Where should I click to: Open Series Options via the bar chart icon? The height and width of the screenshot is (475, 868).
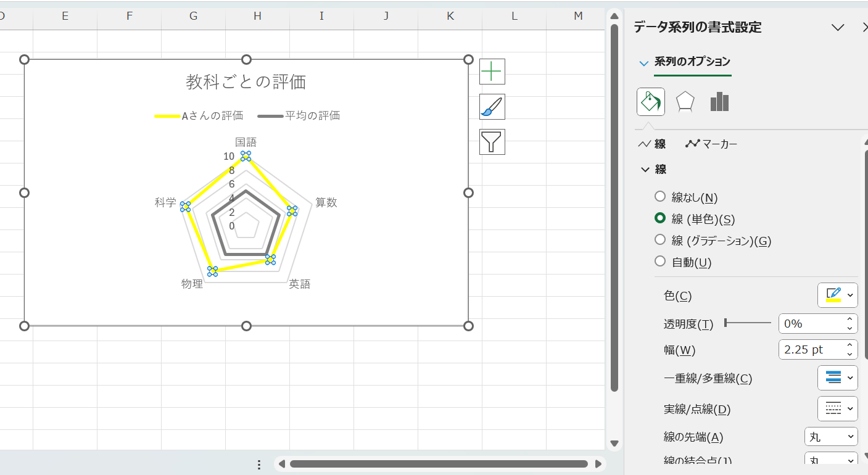tap(719, 101)
